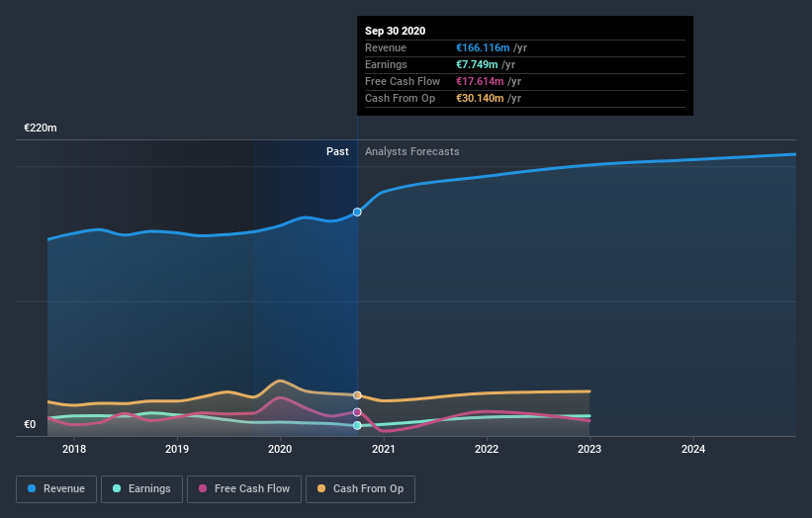Click the Past section label

tap(337, 151)
